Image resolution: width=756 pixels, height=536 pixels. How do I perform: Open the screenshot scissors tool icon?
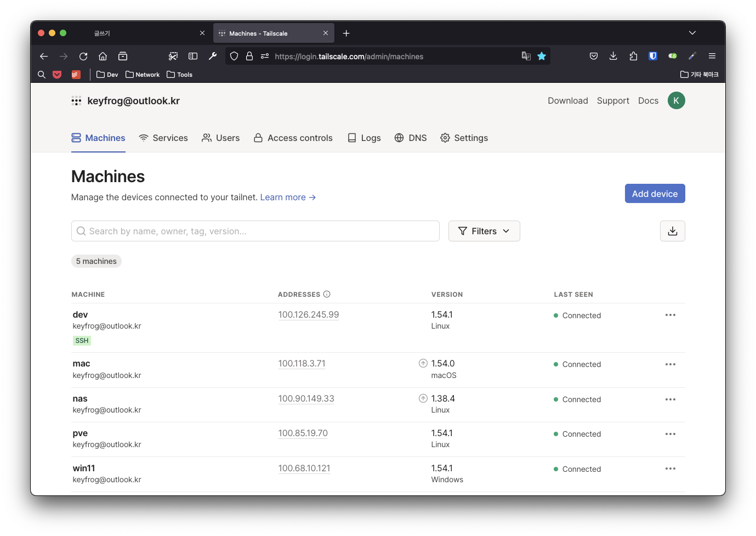click(173, 56)
